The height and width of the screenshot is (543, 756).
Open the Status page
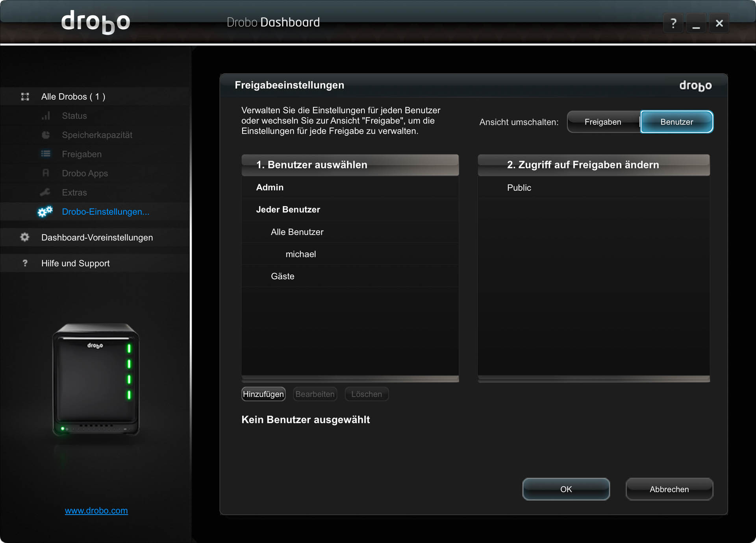pyautogui.click(x=74, y=116)
